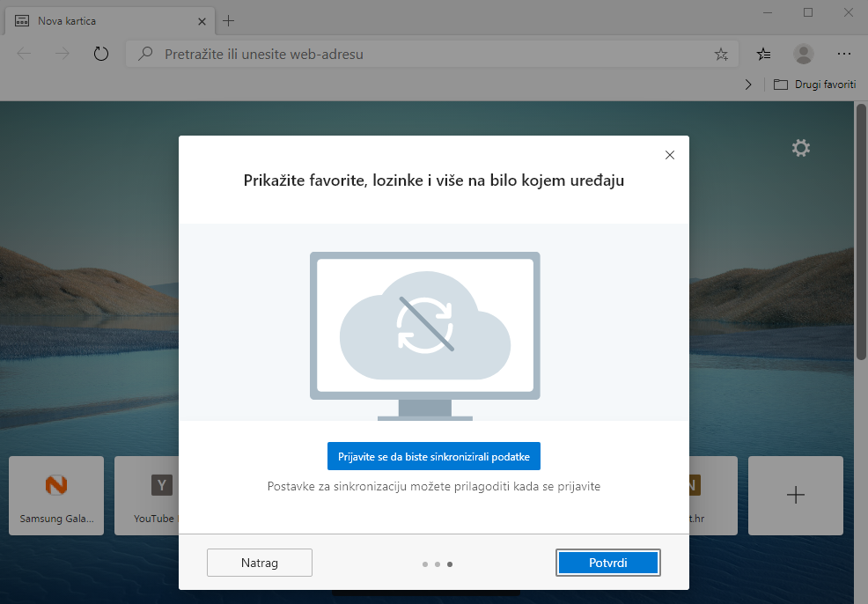Open the Drugi favoriti folder

pos(814,85)
